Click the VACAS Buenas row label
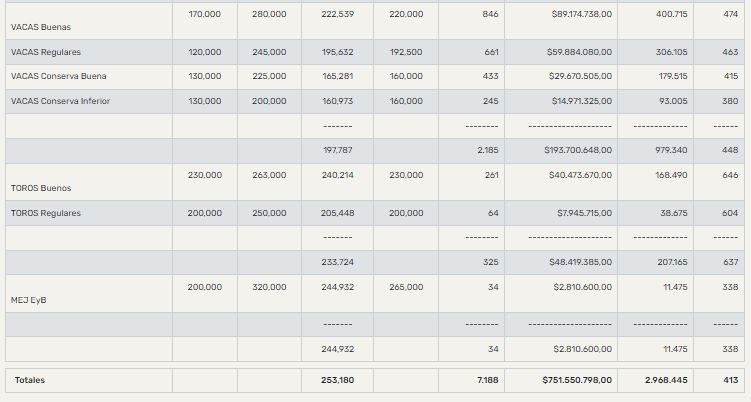This screenshot has height=402, width=751. (41, 27)
